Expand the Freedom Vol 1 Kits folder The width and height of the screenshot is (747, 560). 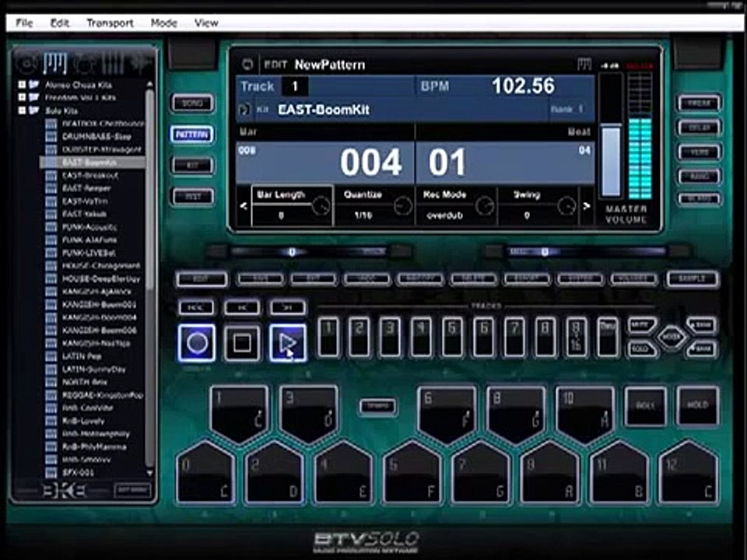coord(22,97)
